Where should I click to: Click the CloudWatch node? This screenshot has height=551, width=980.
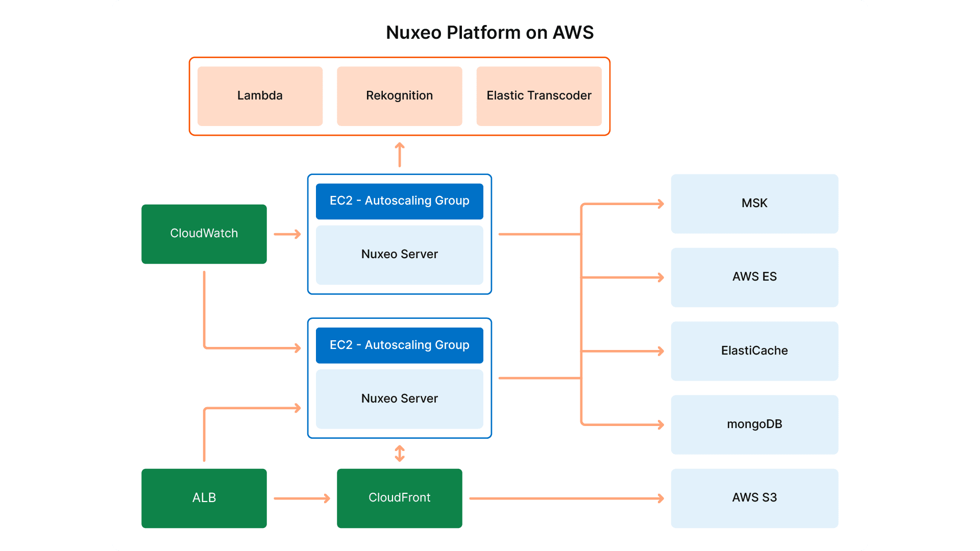[204, 234]
